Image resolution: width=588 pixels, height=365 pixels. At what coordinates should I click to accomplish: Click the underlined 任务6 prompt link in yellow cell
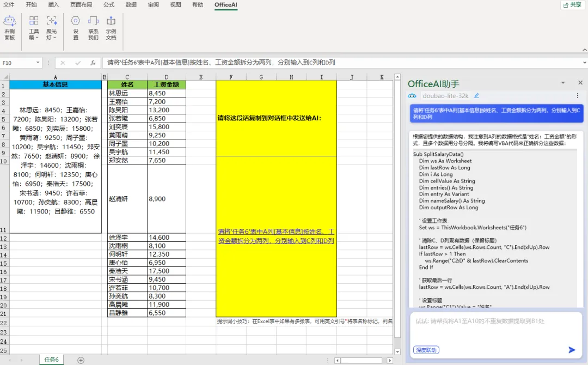(x=276, y=236)
